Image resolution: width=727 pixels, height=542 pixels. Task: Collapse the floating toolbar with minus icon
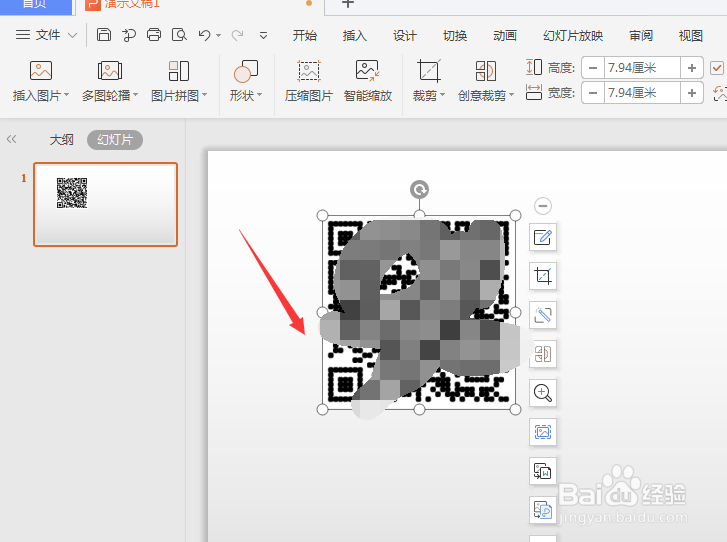pos(543,205)
